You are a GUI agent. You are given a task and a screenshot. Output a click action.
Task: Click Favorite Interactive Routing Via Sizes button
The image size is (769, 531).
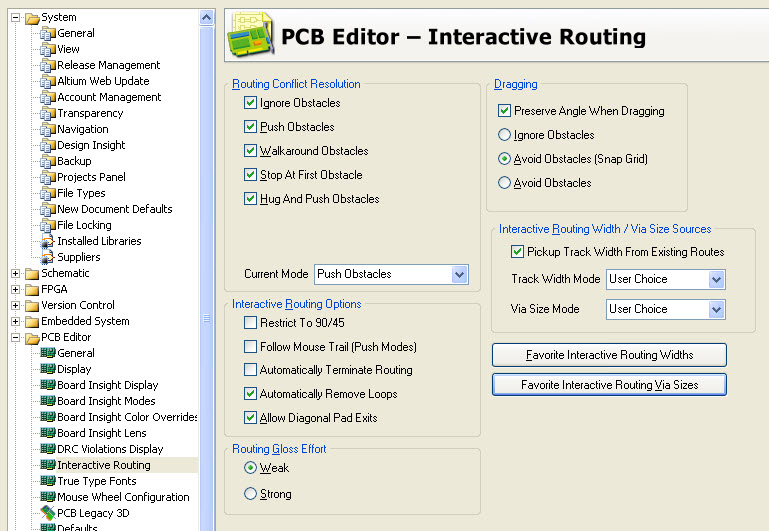pyautogui.click(x=609, y=385)
